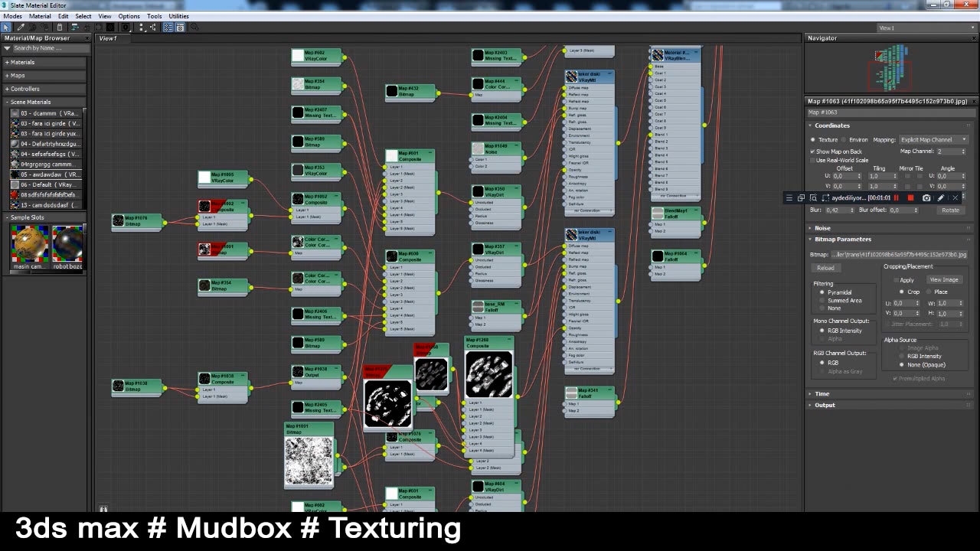980x551 pixels.
Task: Open the View1 navigator dropdown
Action: (926, 28)
